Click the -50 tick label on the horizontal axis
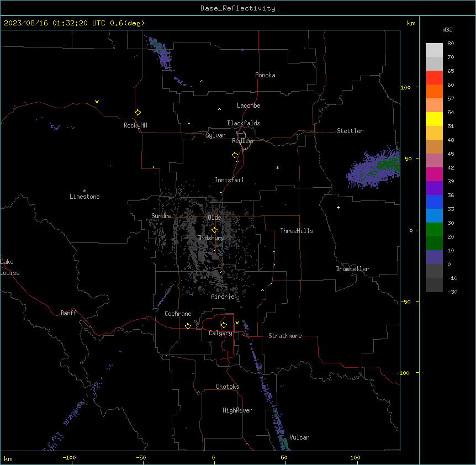The image size is (476, 465). [x=141, y=457]
